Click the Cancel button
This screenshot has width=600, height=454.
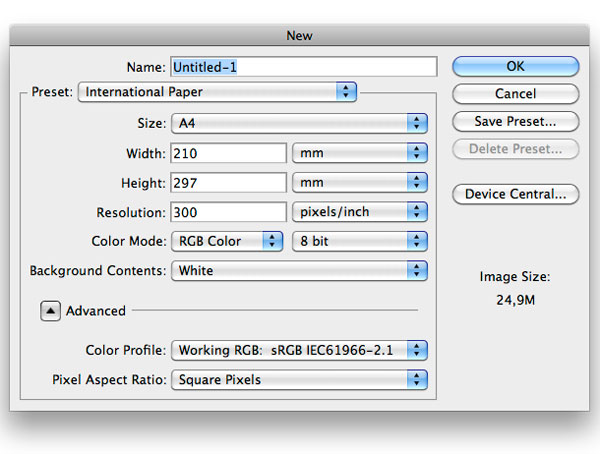(515, 94)
